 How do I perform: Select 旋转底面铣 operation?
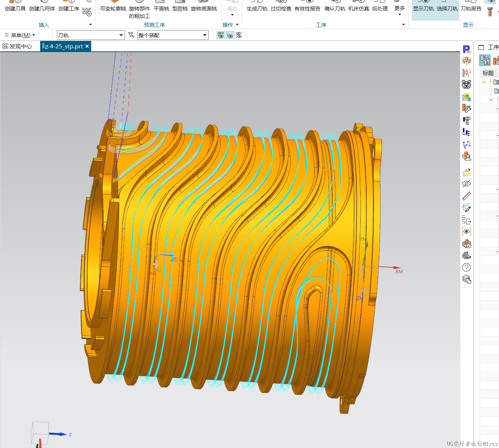coord(204,6)
